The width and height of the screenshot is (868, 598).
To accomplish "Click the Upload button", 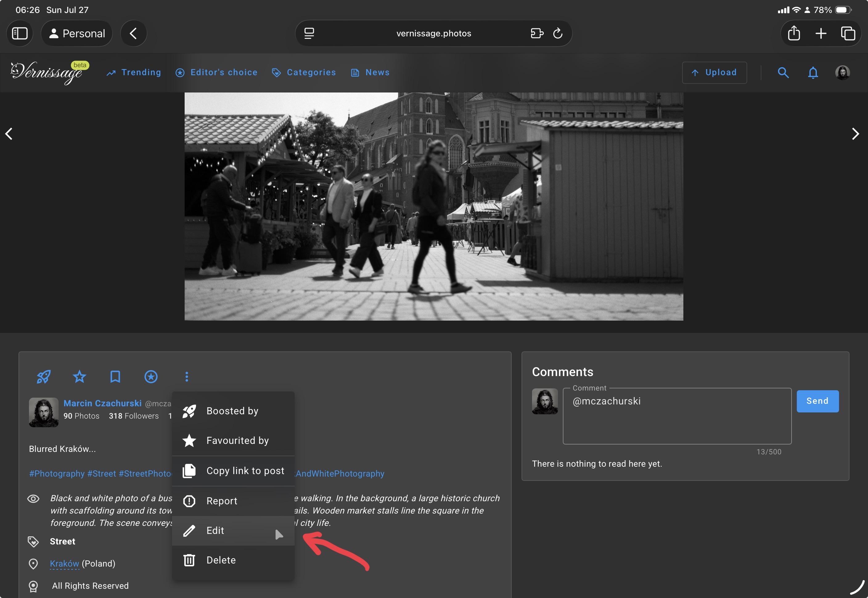I will [714, 72].
